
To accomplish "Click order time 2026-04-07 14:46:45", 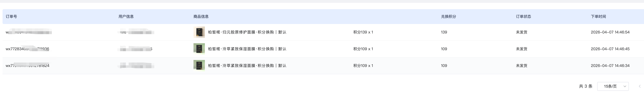I will pos(610,49).
